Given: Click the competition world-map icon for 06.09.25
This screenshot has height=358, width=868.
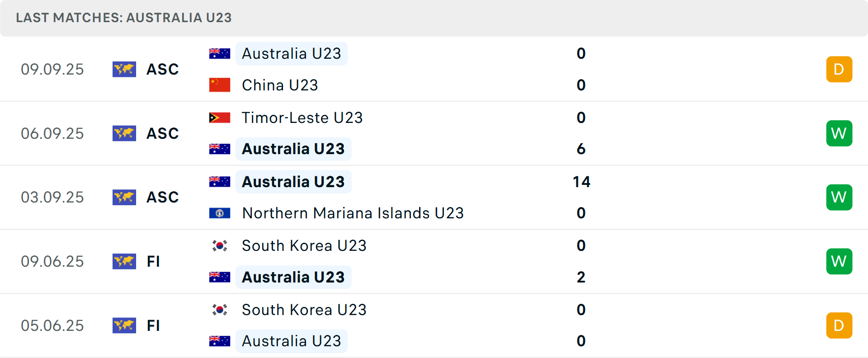Looking at the screenshot, I should pyautogui.click(x=124, y=133).
